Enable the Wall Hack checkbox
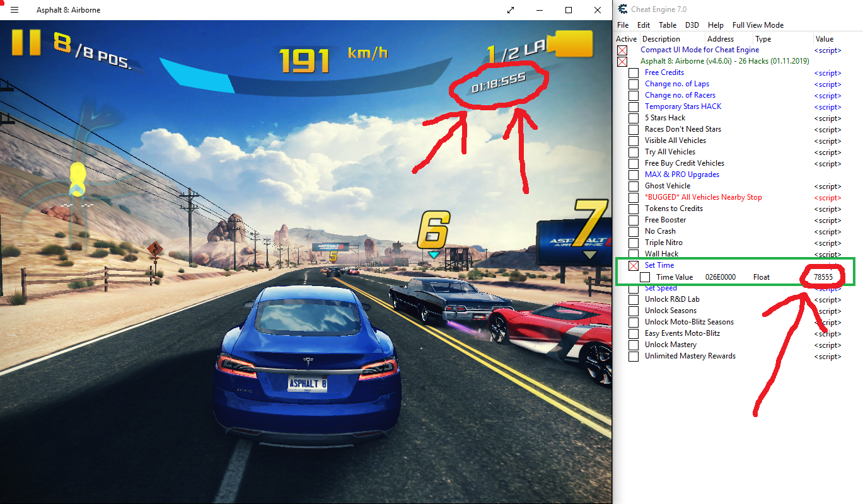Image resolution: width=863 pixels, height=504 pixels. pos(634,254)
